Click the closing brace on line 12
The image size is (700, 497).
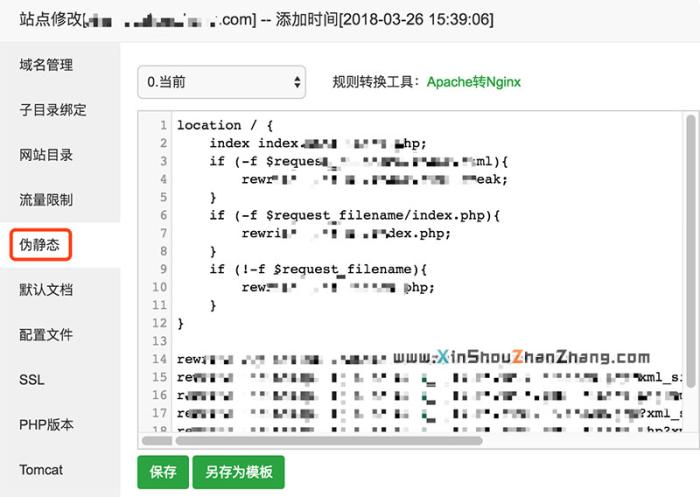click(x=181, y=323)
